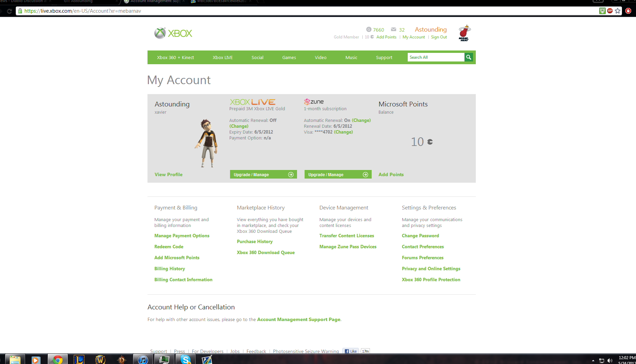Click the volume speaker icon in the system tray

(x=610, y=361)
